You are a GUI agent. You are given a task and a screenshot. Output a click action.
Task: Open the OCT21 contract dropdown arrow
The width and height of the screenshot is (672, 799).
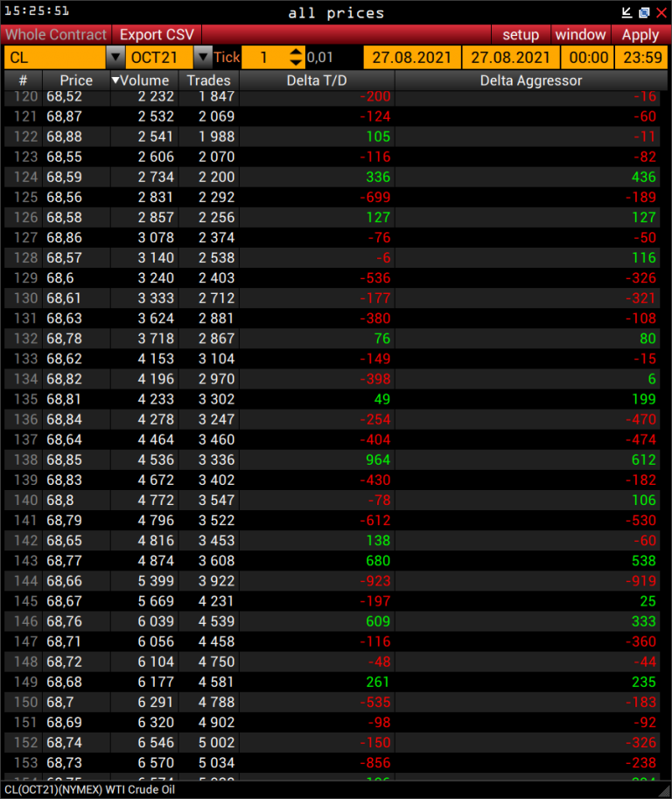[202, 57]
